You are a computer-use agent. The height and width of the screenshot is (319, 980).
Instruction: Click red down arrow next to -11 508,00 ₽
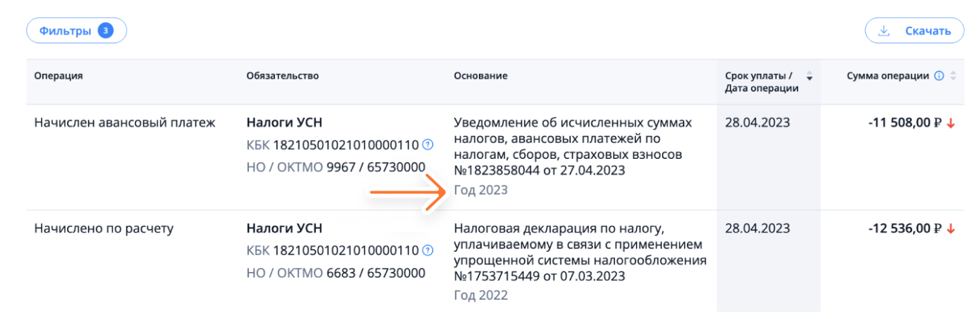[x=951, y=124]
